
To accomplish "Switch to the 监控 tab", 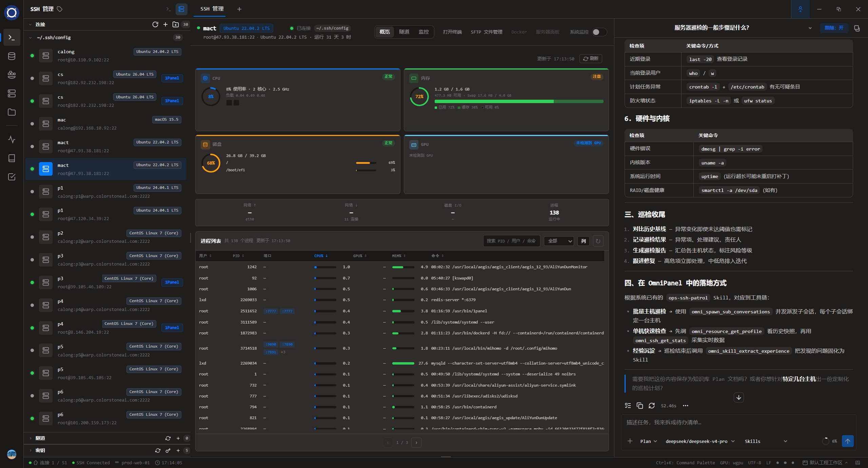I will click(423, 32).
